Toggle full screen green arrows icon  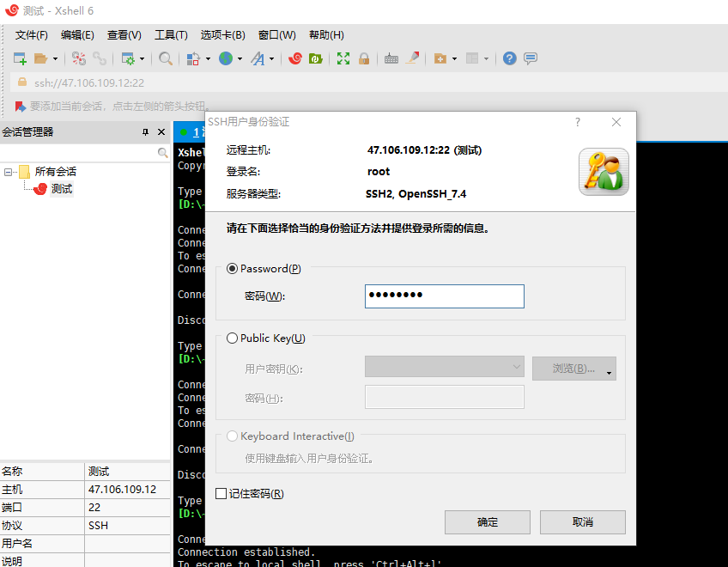coord(343,58)
